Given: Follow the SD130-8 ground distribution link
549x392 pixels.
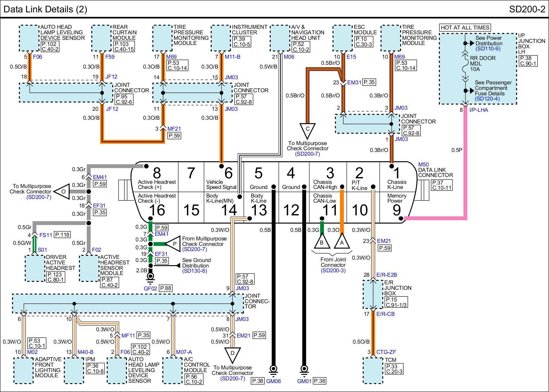Looking at the screenshot, I should (195, 271).
